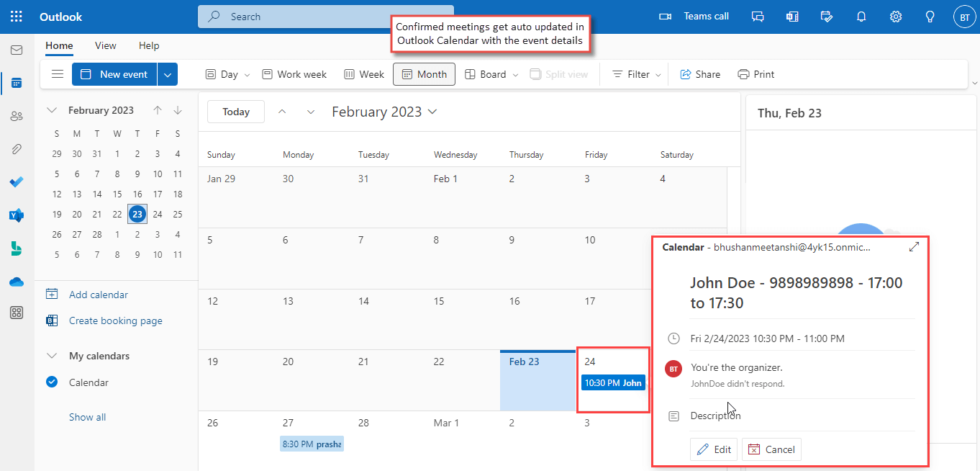Select the Day view

[222, 74]
